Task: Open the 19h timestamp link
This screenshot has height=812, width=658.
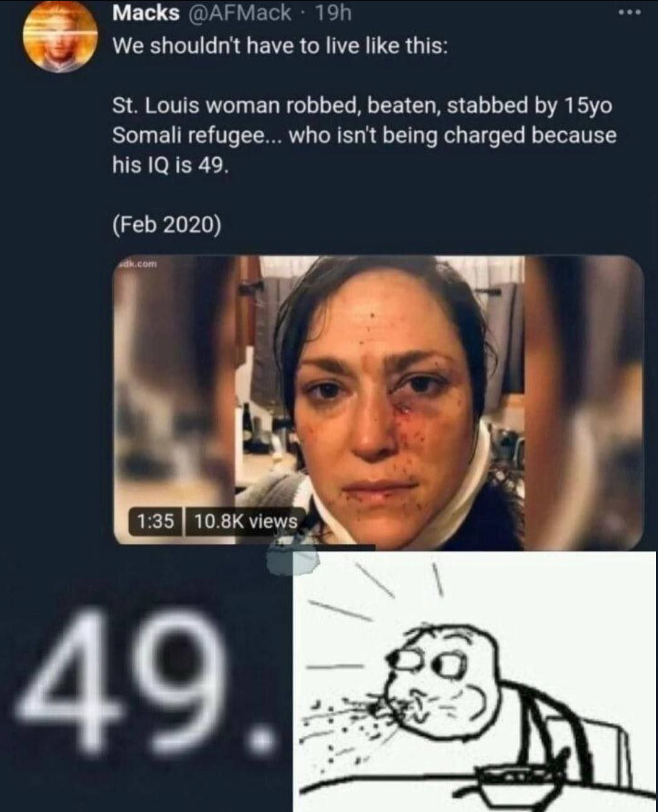Action: 332,13
